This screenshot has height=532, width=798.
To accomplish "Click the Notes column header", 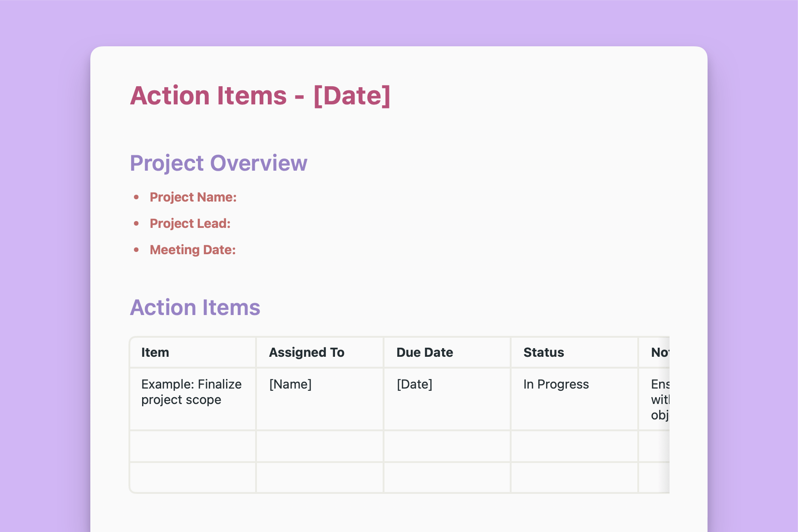I will [x=658, y=352].
